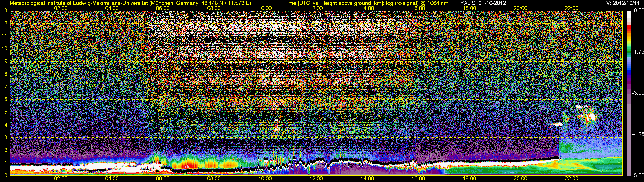Click the -4.25 colorbar scale value
The width and height of the screenshot is (644, 182).
point(638,134)
